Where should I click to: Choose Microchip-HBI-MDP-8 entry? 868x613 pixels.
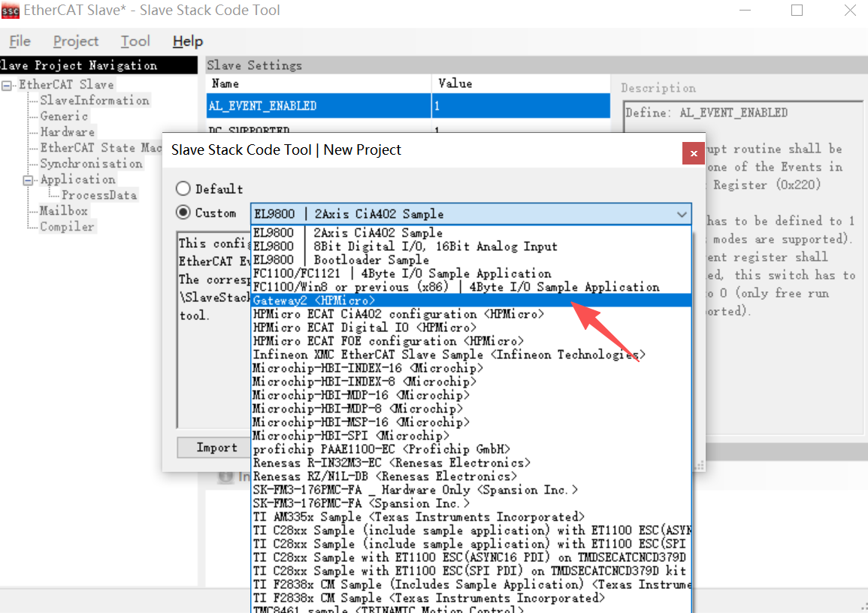click(x=471, y=409)
